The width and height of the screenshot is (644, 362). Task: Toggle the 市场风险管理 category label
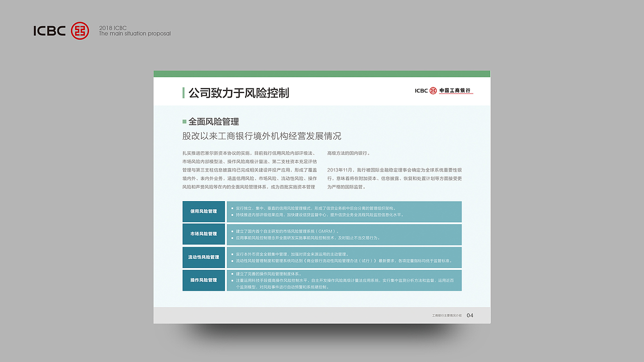pos(203,234)
